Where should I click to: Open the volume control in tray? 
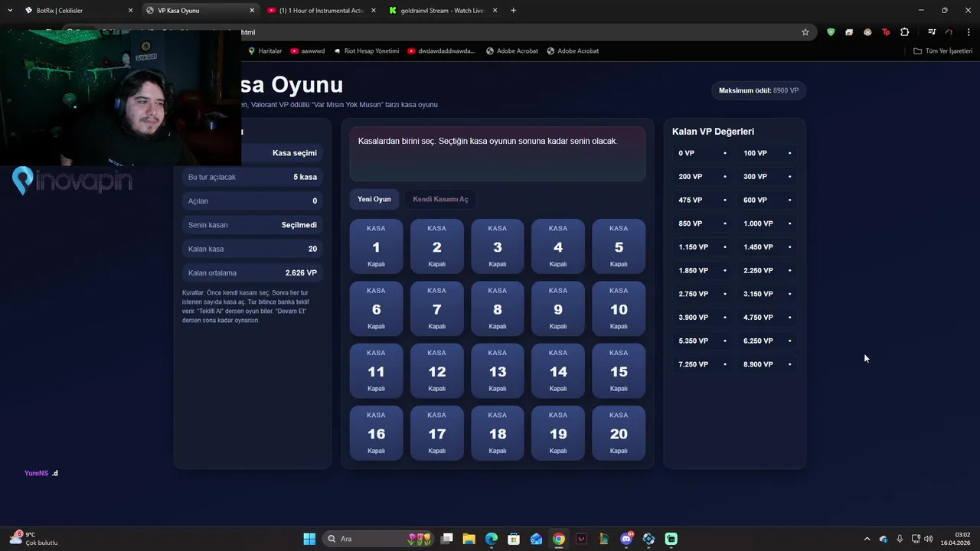(928, 539)
